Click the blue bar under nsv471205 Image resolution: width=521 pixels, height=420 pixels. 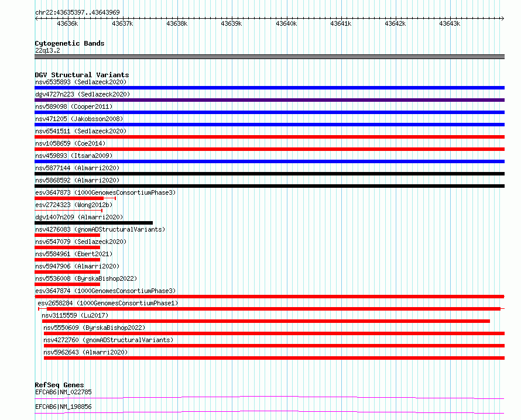[269, 125]
